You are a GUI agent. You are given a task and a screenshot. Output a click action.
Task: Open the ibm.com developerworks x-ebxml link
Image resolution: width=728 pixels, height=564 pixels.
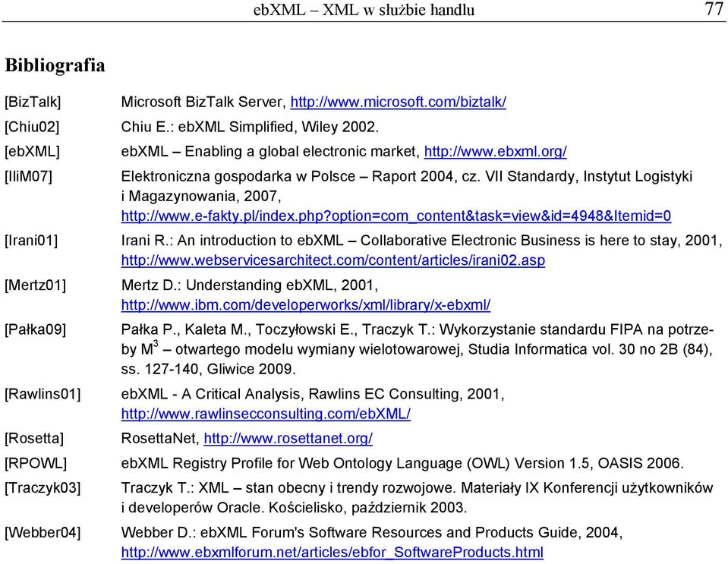pyautogui.click(x=305, y=304)
